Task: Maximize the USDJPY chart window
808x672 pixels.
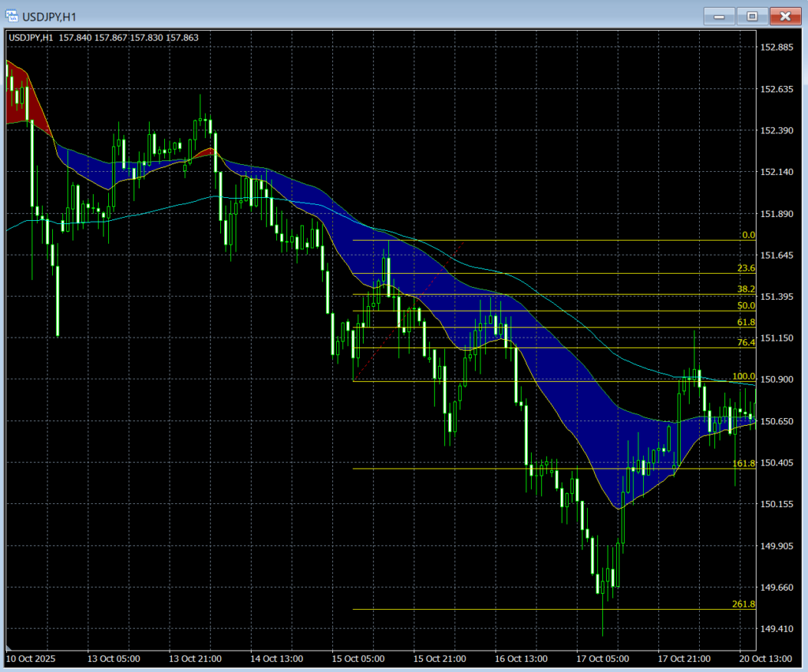Action: click(x=752, y=16)
